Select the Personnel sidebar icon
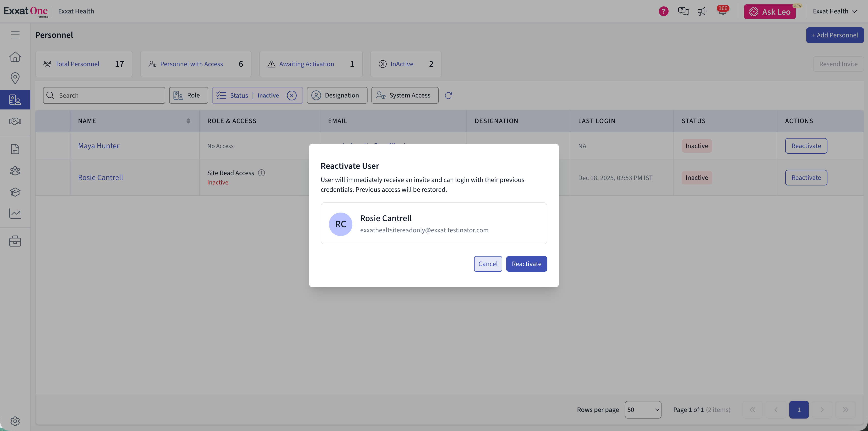The width and height of the screenshot is (868, 431). click(15, 100)
